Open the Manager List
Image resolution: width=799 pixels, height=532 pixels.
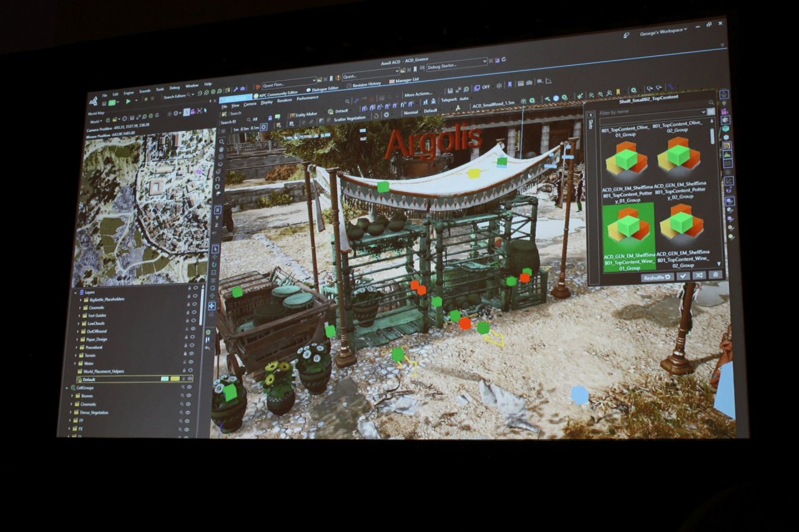tap(404, 79)
